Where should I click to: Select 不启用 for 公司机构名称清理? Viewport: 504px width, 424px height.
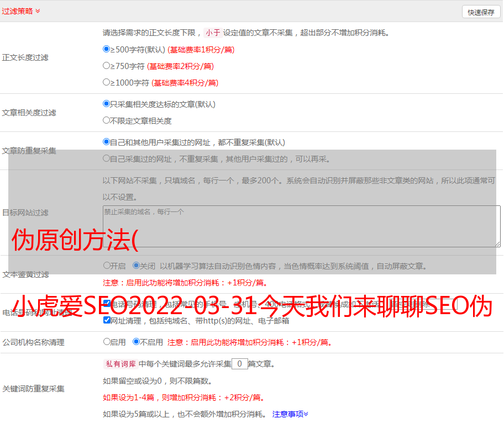point(136,341)
